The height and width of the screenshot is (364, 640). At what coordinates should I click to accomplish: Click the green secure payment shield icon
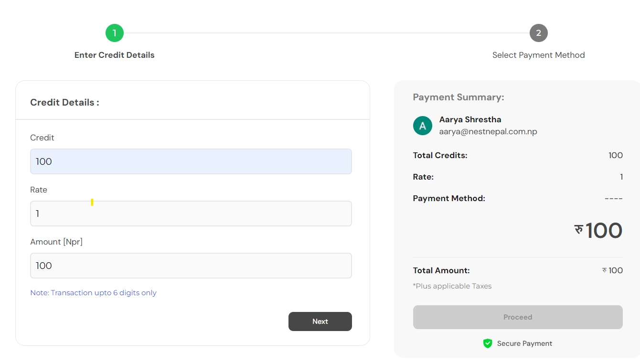488,343
